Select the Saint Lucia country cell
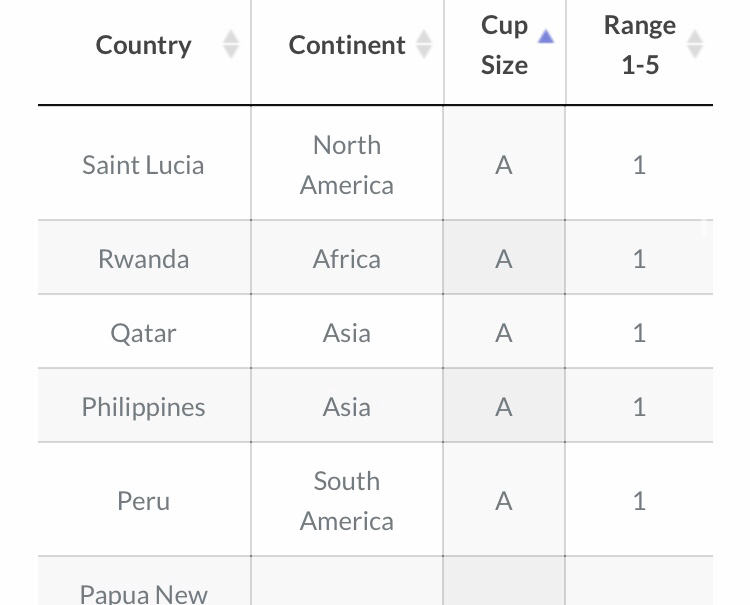Image resolution: width=750 pixels, height=605 pixels. click(144, 163)
